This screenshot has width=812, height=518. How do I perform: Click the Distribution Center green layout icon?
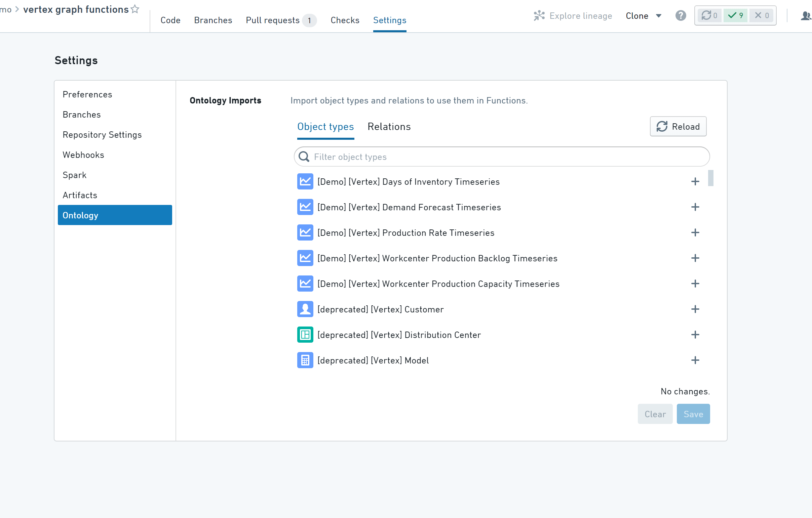[305, 335]
